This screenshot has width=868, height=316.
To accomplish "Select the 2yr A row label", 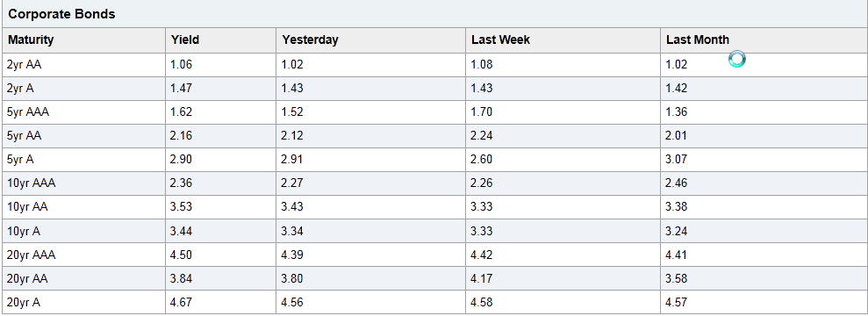I will click(20, 88).
